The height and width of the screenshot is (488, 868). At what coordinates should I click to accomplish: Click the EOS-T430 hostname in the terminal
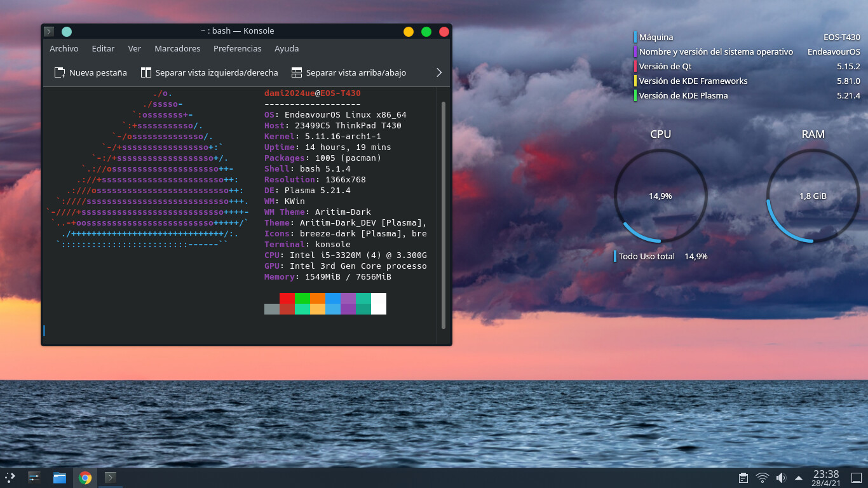tap(341, 93)
